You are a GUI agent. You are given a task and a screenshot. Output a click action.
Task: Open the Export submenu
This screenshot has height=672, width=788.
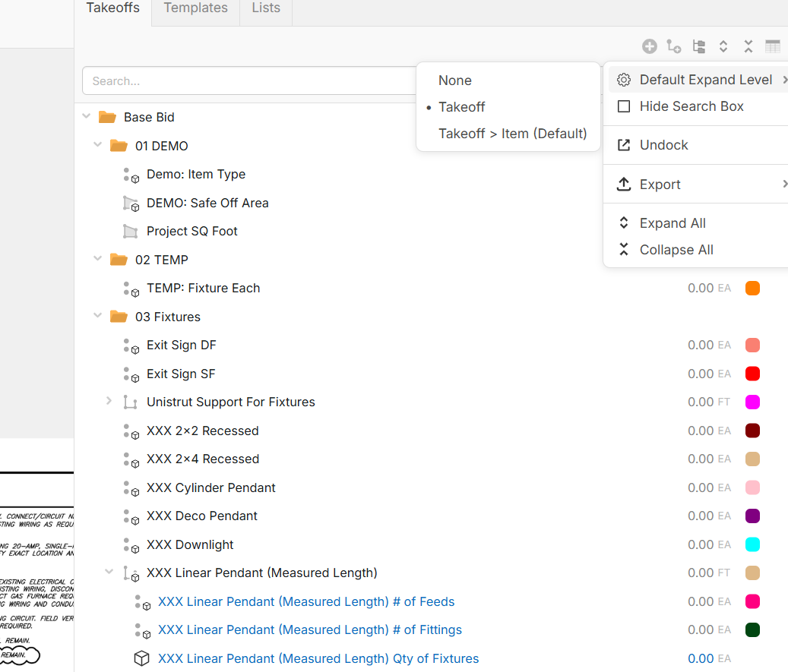660,185
